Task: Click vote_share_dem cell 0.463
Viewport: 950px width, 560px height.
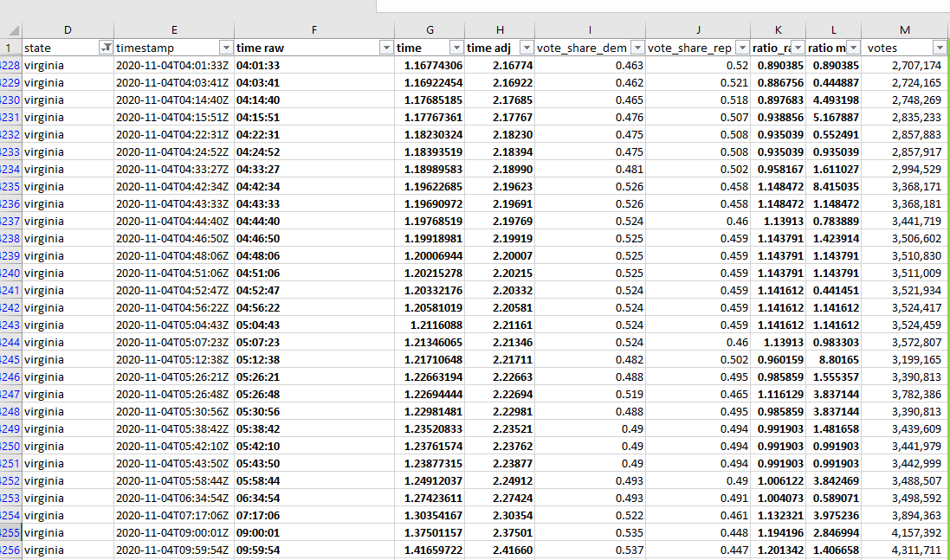Action: click(x=590, y=66)
